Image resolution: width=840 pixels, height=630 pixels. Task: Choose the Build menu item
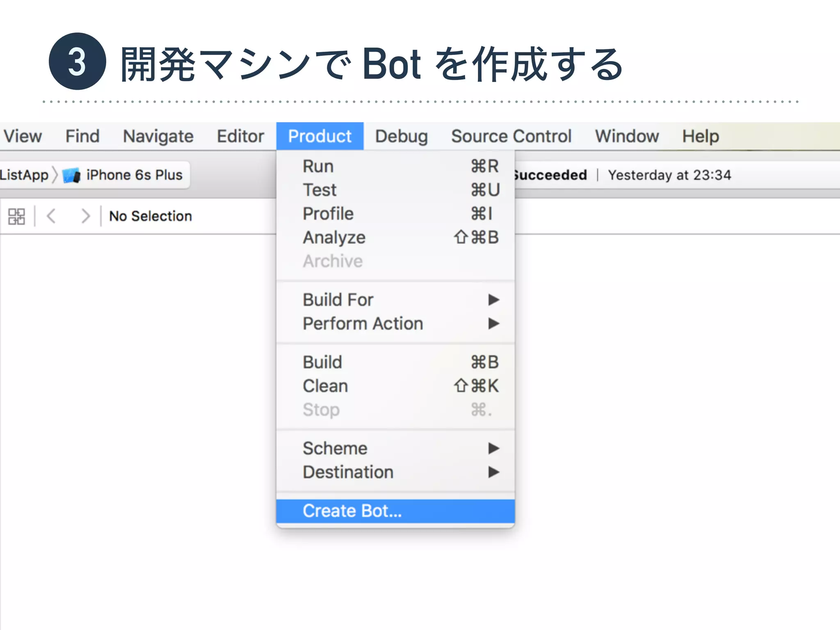396,363
